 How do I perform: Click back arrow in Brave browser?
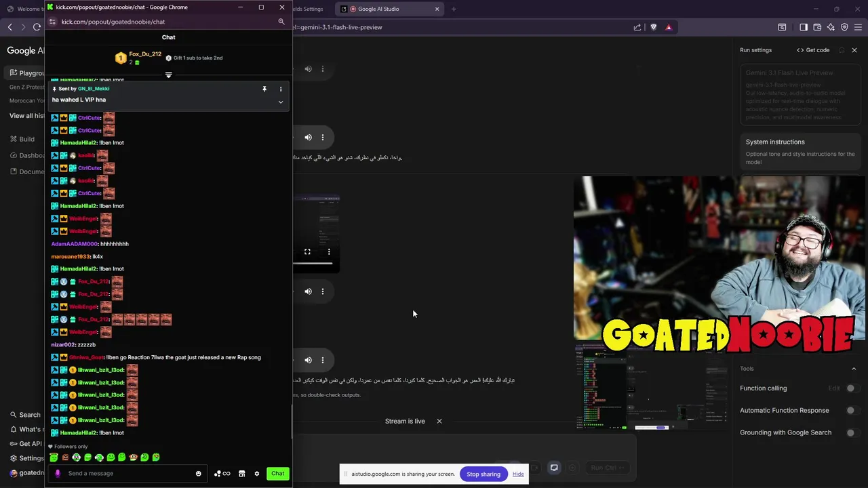pos(10,27)
